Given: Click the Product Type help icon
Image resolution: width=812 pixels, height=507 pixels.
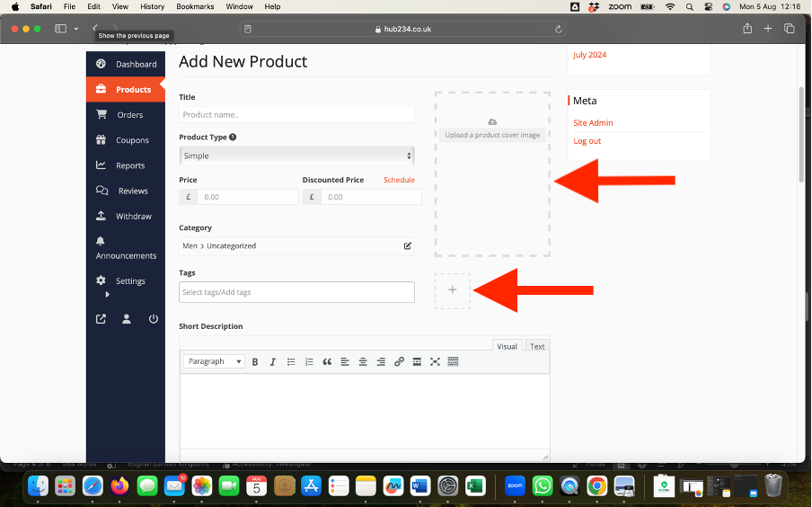Looking at the screenshot, I should coord(233,138).
